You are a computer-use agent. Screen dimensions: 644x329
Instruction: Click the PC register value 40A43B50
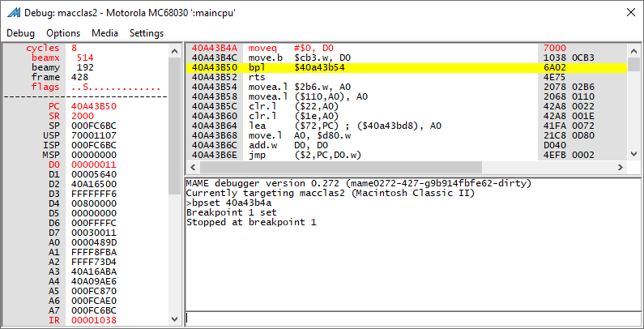(x=94, y=106)
